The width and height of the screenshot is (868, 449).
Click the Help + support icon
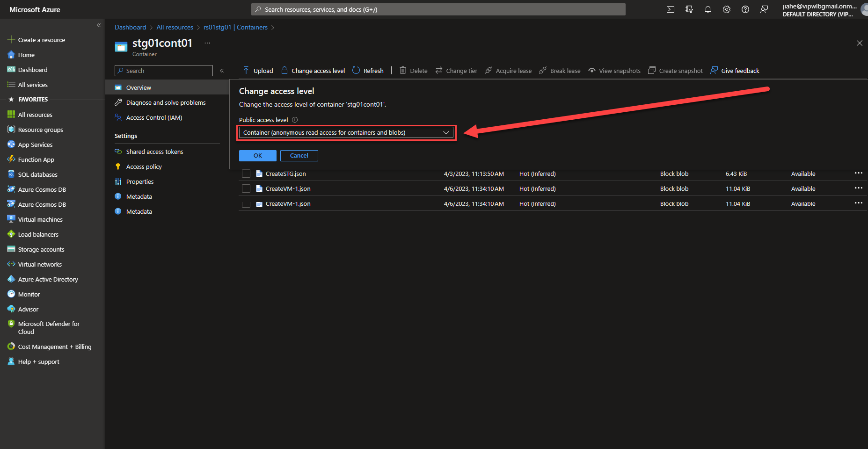tap(11, 362)
